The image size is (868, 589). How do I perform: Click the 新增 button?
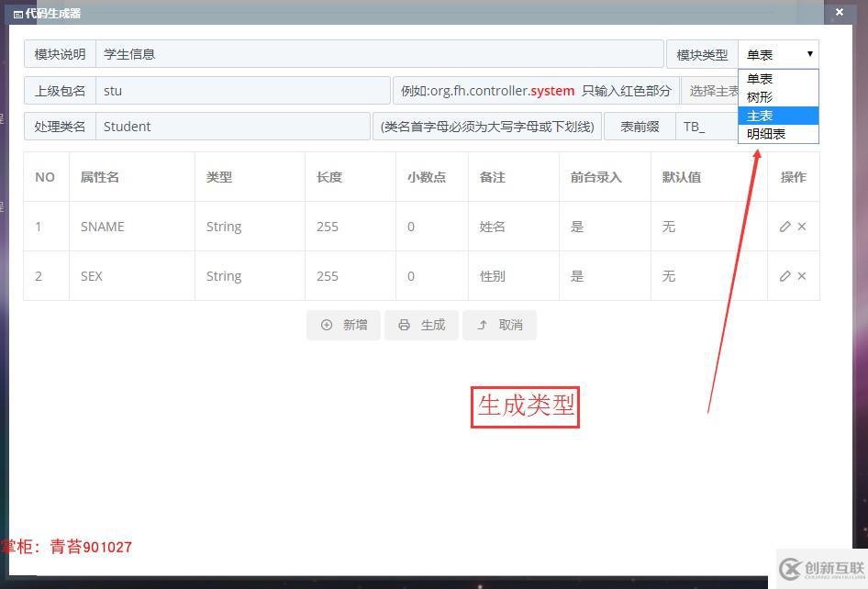pyautogui.click(x=343, y=325)
